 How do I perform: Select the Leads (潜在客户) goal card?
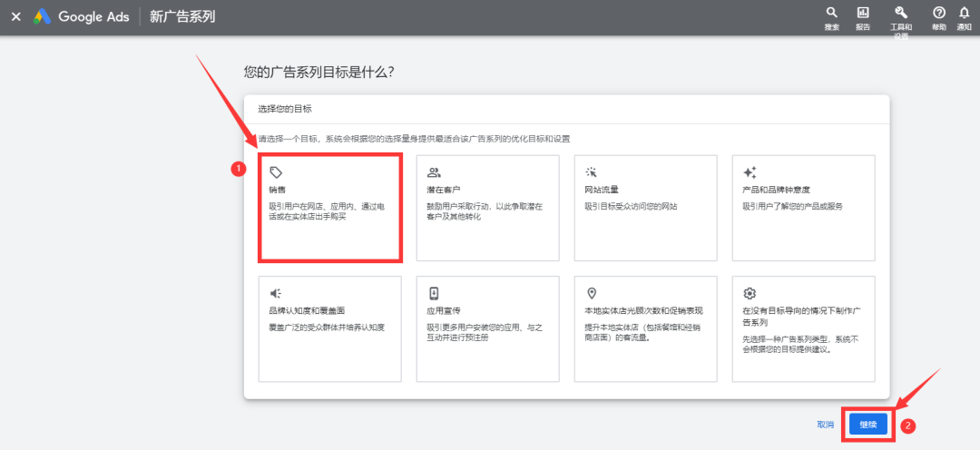(487, 208)
